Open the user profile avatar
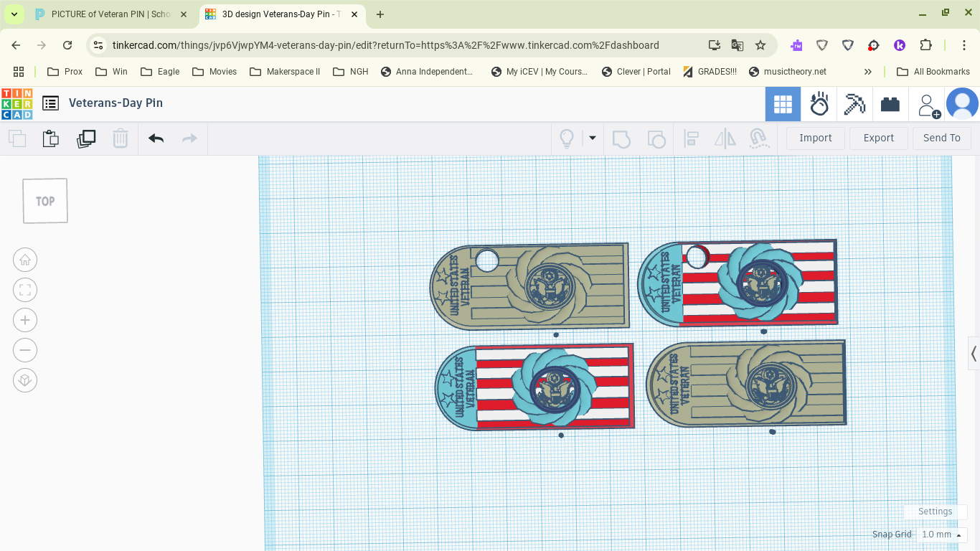This screenshot has height=551, width=980. (x=962, y=105)
